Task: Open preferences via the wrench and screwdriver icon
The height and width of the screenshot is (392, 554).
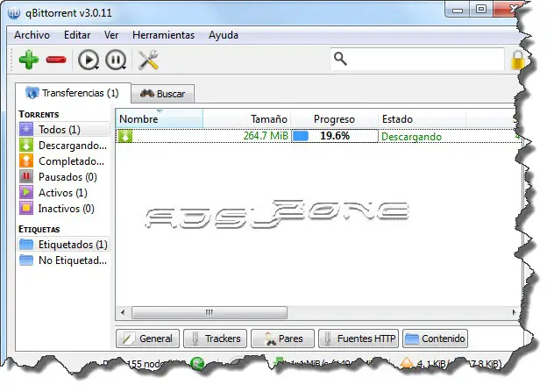Action: pyautogui.click(x=148, y=60)
